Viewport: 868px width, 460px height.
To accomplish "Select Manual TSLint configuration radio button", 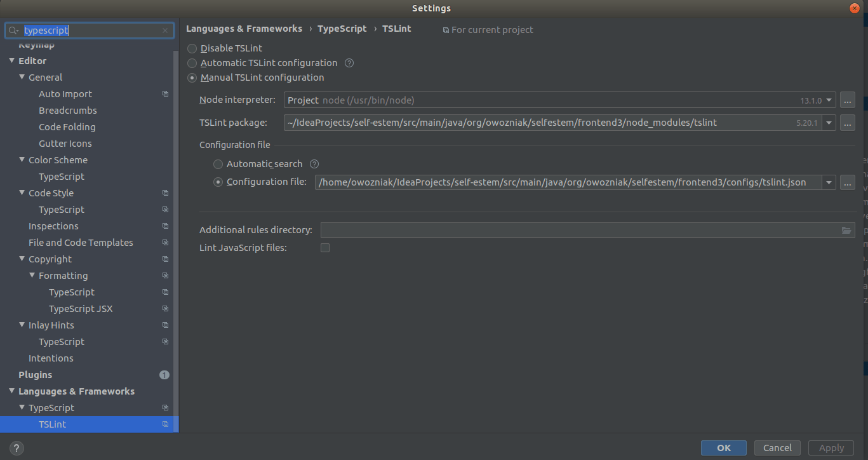I will (192, 78).
